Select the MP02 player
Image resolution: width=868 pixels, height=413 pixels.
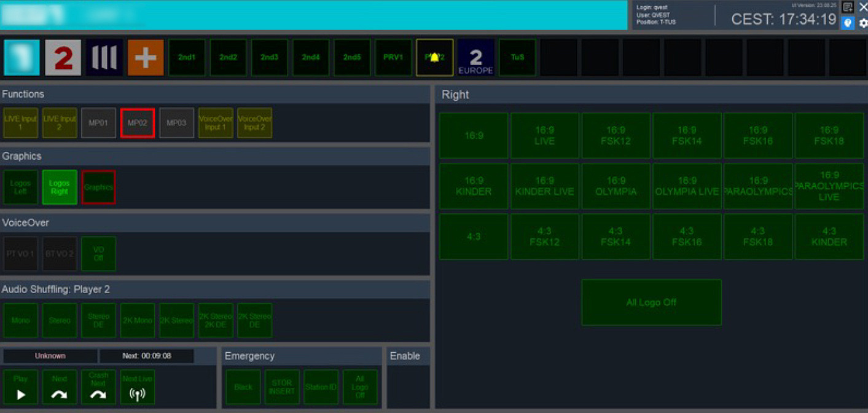(x=138, y=123)
